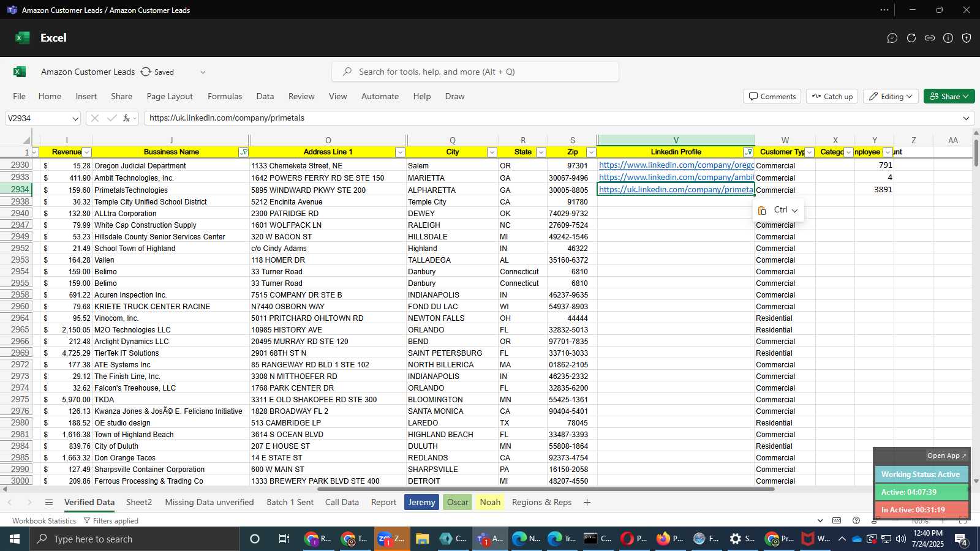Viewport: 980px width, 551px height.
Task: Open the Formulas ribbon tab
Action: coord(225,97)
